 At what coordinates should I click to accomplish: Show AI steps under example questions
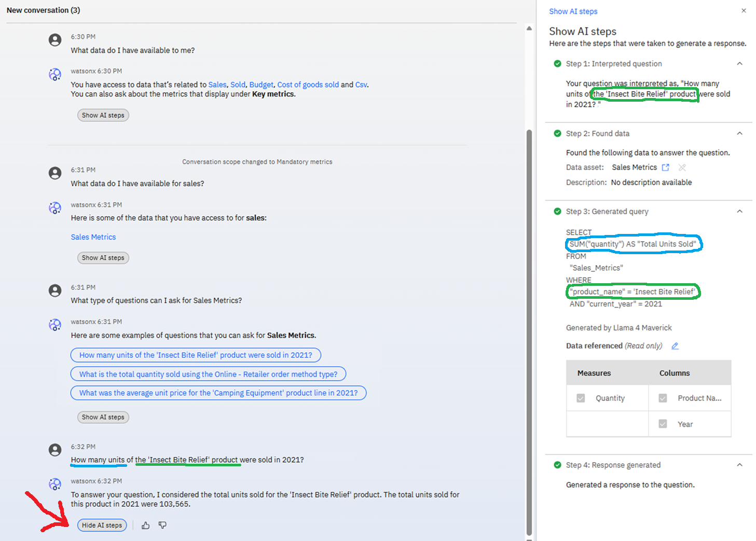pyautogui.click(x=103, y=417)
